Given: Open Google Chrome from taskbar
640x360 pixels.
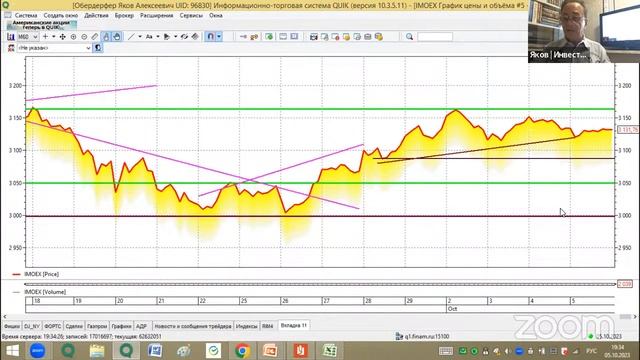Looking at the screenshot, I should pos(242,351).
